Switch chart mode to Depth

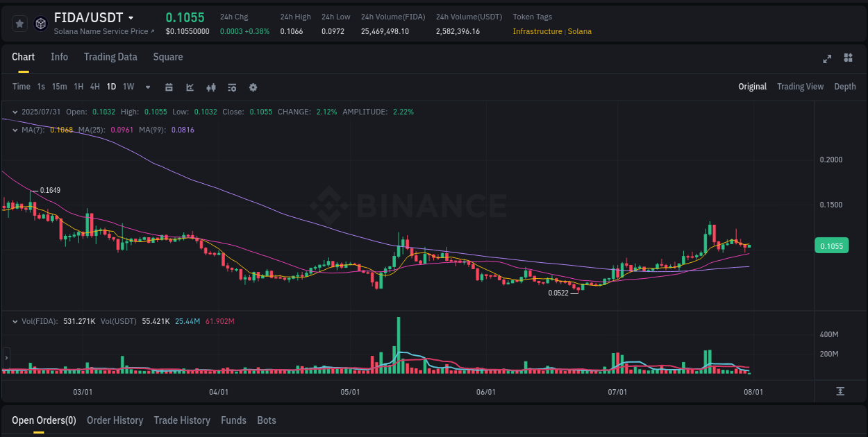[845, 87]
